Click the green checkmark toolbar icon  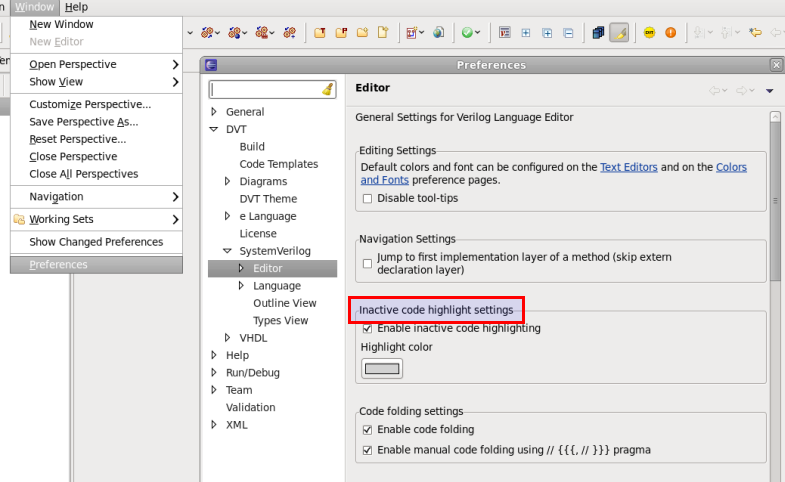pos(466,33)
